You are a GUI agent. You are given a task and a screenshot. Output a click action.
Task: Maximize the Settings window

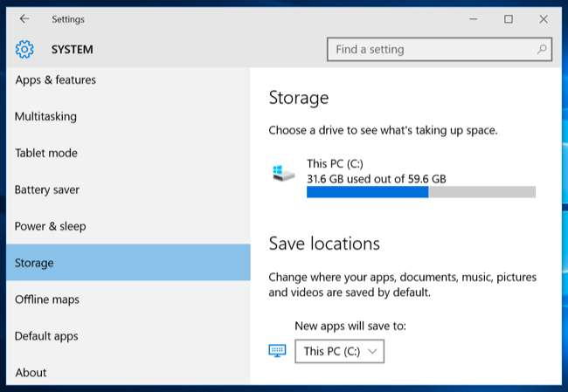tap(509, 18)
